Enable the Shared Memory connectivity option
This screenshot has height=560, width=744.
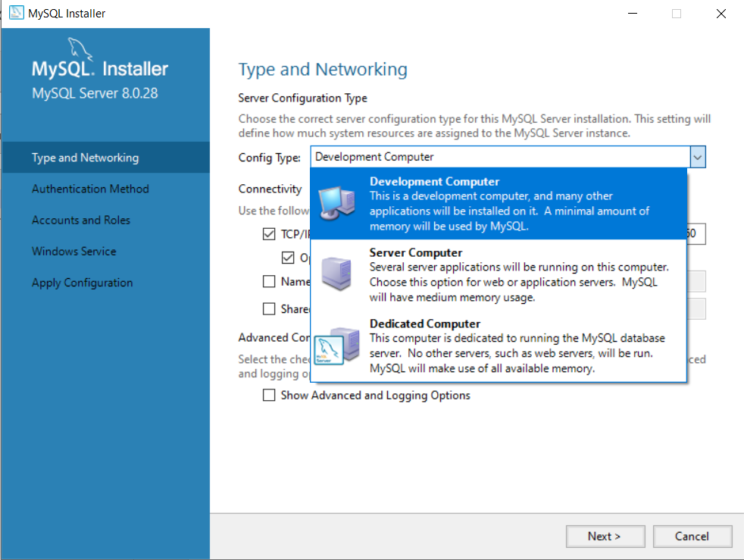click(269, 308)
